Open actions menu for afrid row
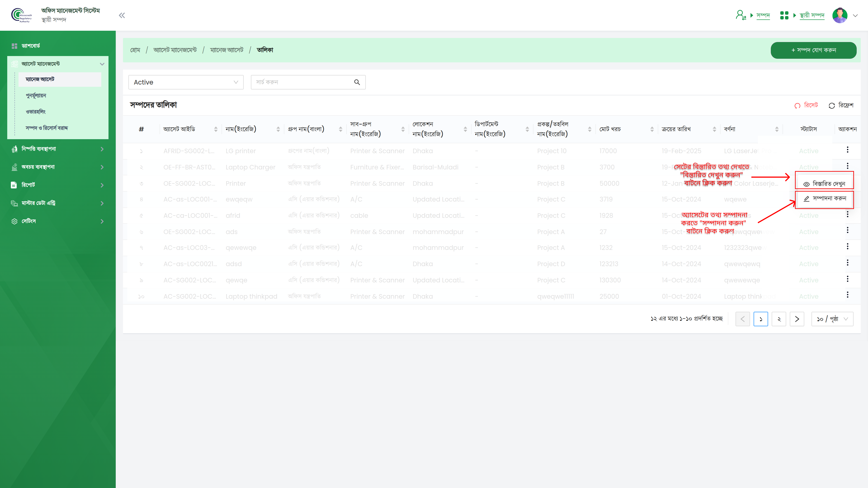Screen dimensions: 868x488 coord(847,214)
